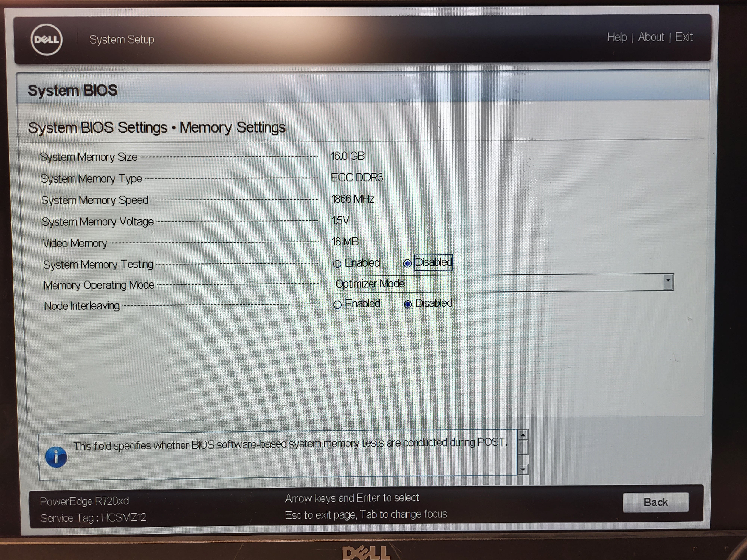This screenshot has width=747, height=560.
Task: Click 'Arrow keys and Enter to select' hint
Action: (352, 498)
